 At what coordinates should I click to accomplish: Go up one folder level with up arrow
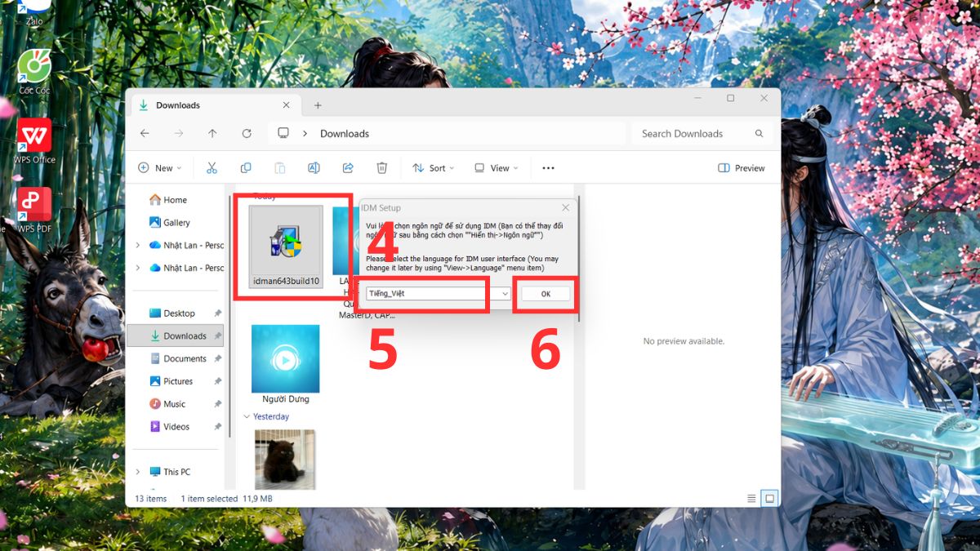click(212, 133)
